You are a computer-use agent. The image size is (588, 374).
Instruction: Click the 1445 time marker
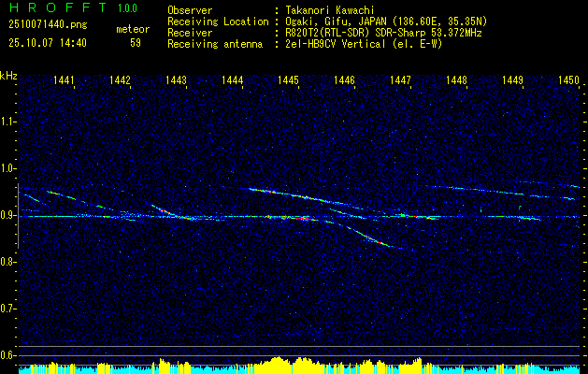click(288, 81)
